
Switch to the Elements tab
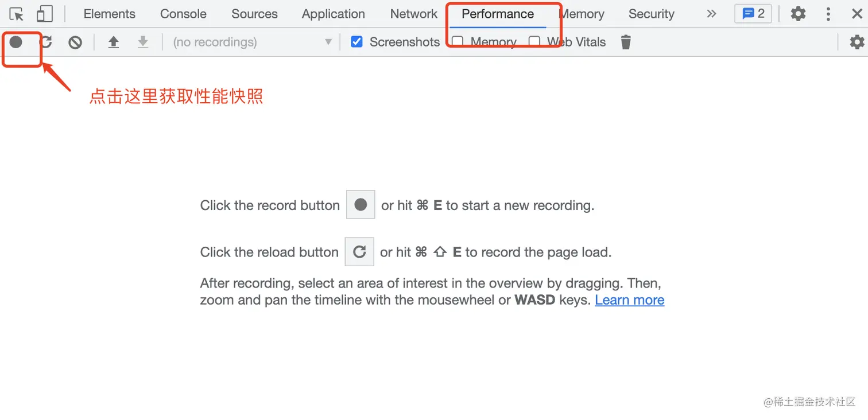(x=110, y=14)
